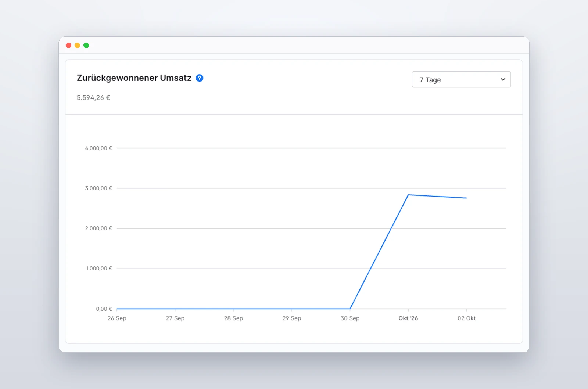
Task: Click the 2.000,00 € axis label
Action: (x=98, y=228)
